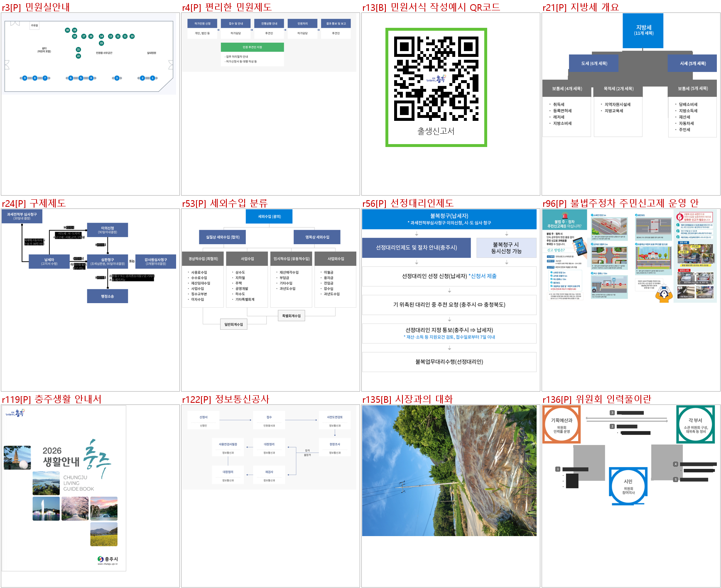Click the yellow flower field photo on cover
721x588 pixels.
pos(104,534)
